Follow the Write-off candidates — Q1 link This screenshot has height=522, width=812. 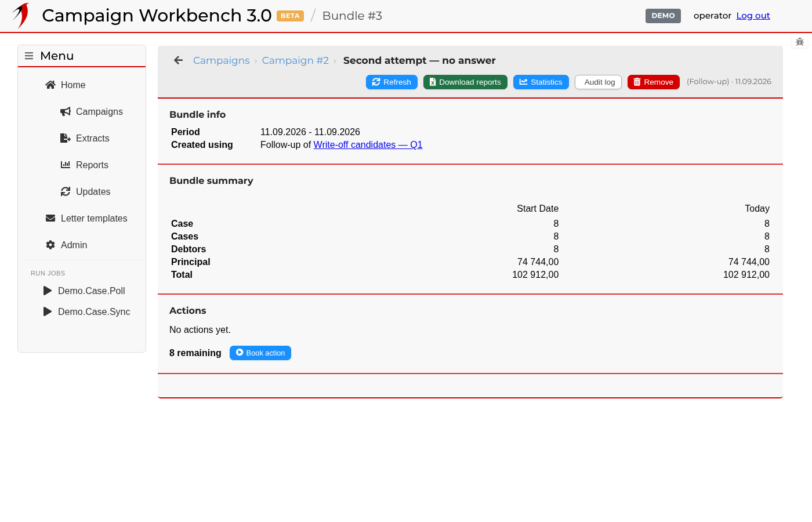pos(368,144)
